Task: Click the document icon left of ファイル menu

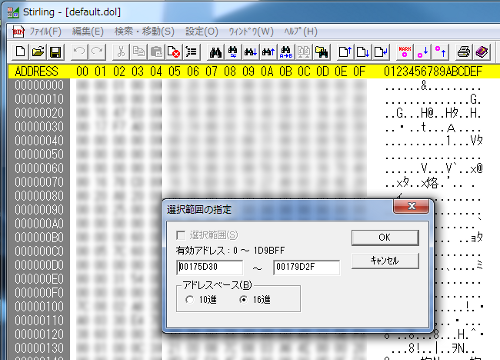Action: pyautogui.click(x=18, y=32)
